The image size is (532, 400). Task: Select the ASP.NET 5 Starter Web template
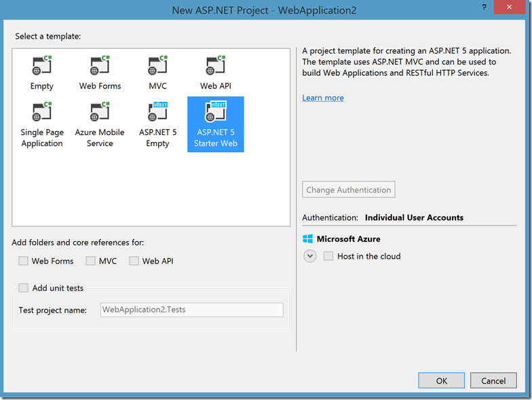[216, 124]
